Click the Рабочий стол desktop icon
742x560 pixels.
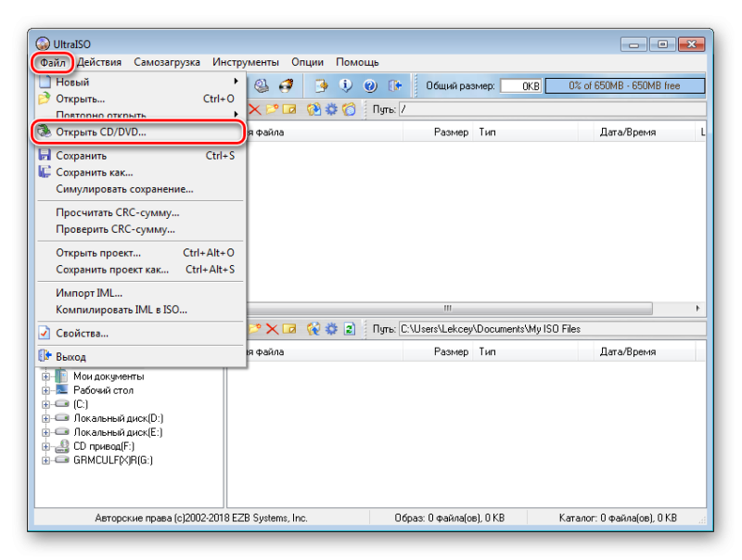[x=62, y=390]
